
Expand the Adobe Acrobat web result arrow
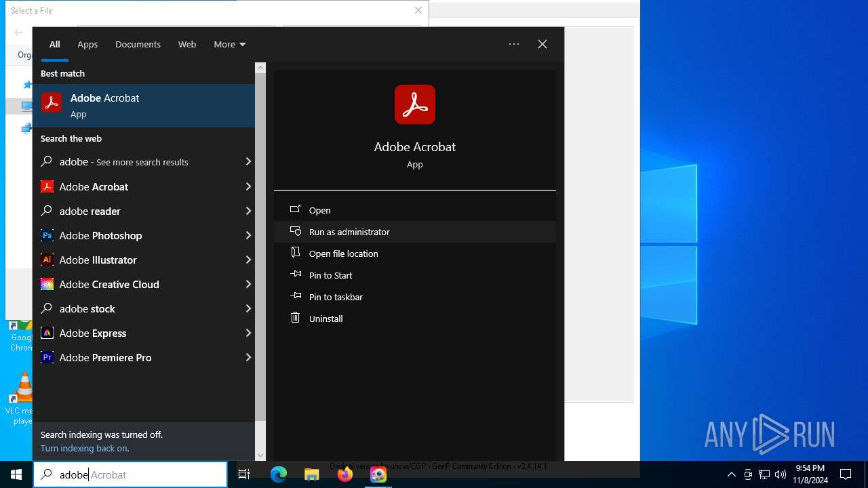(248, 186)
